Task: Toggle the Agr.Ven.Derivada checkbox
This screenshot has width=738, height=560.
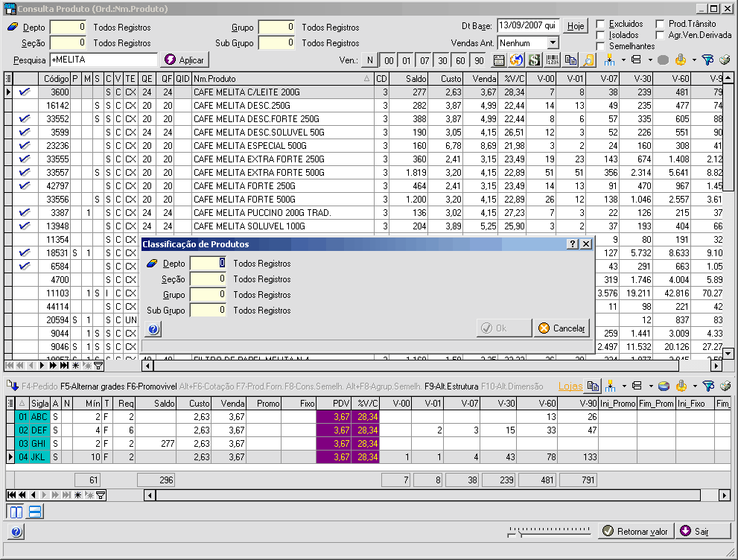Action: [x=660, y=35]
